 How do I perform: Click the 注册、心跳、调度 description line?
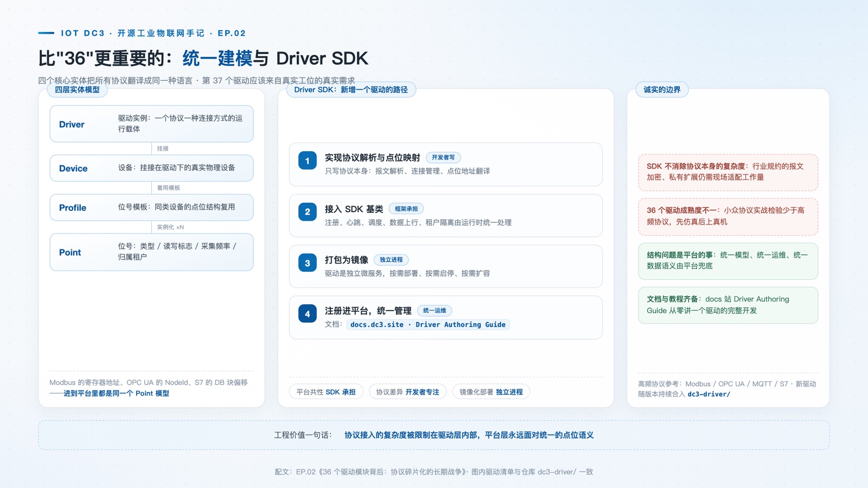click(x=418, y=222)
